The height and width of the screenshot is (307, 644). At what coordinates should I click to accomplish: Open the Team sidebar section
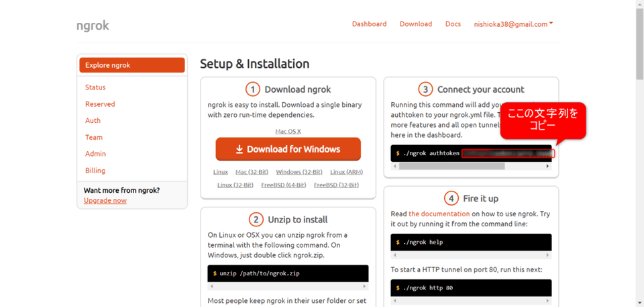click(94, 138)
